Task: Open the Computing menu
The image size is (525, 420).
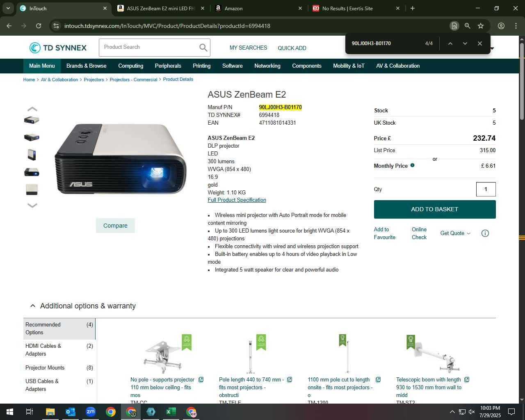Action: pos(131,66)
